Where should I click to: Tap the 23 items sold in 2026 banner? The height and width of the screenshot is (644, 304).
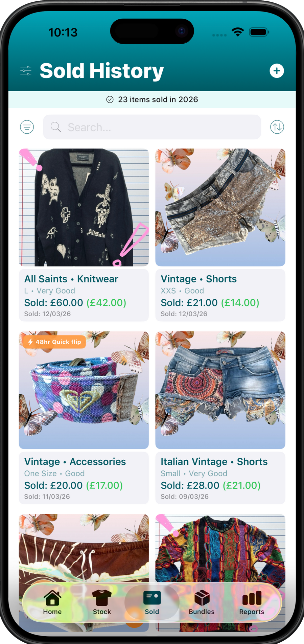152,99
